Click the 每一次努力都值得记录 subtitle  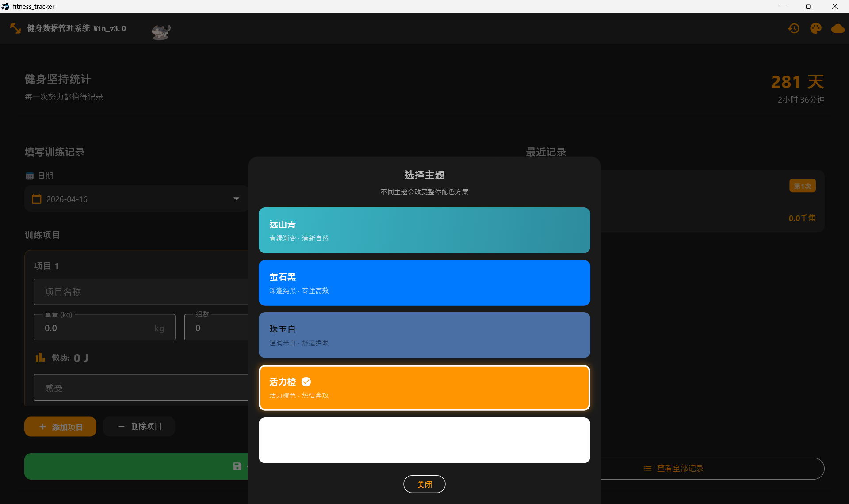(64, 97)
